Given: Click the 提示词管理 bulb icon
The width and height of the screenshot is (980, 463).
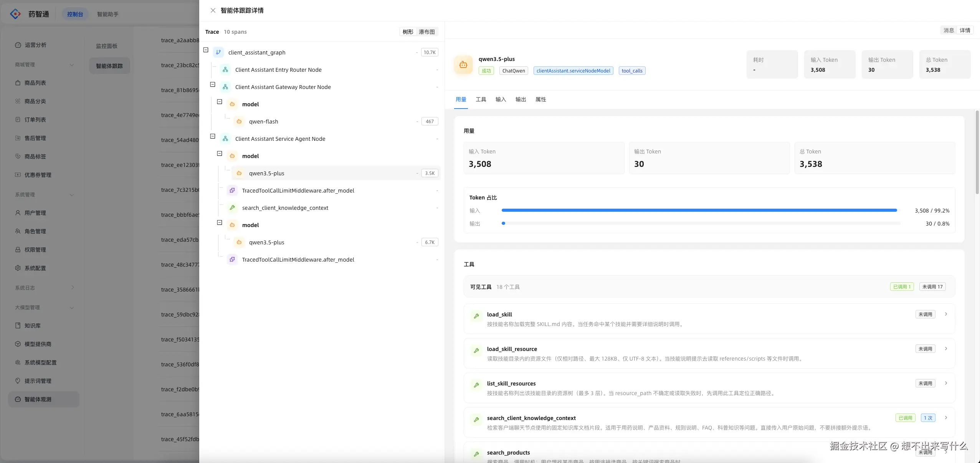Looking at the screenshot, I should [x=18, y=381].
